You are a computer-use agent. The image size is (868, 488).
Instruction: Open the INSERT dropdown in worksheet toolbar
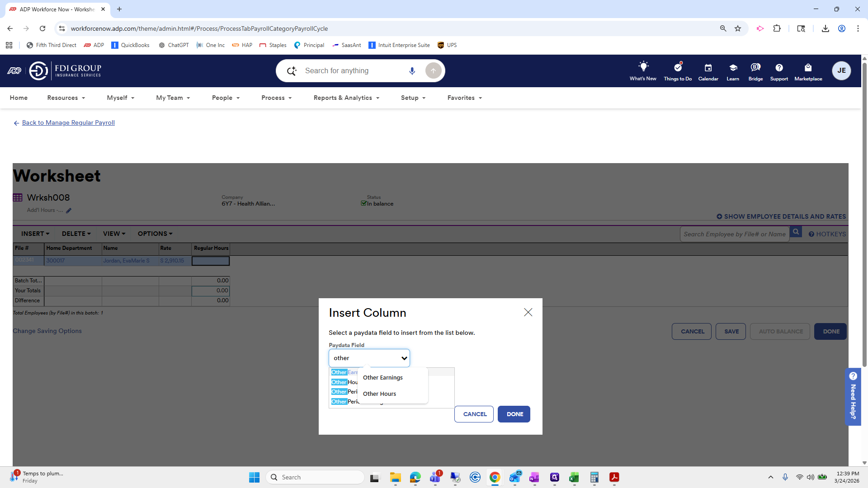tap(35, 234)
